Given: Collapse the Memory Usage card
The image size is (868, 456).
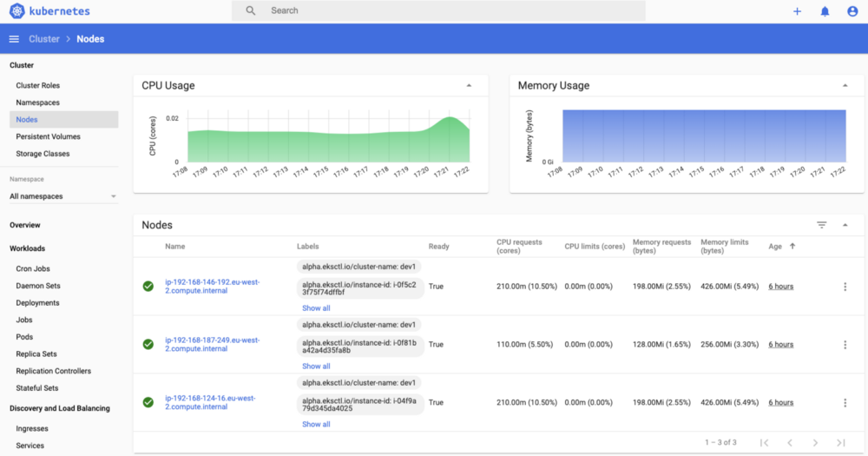Looking at the screenshot, I should coord(845,86).
